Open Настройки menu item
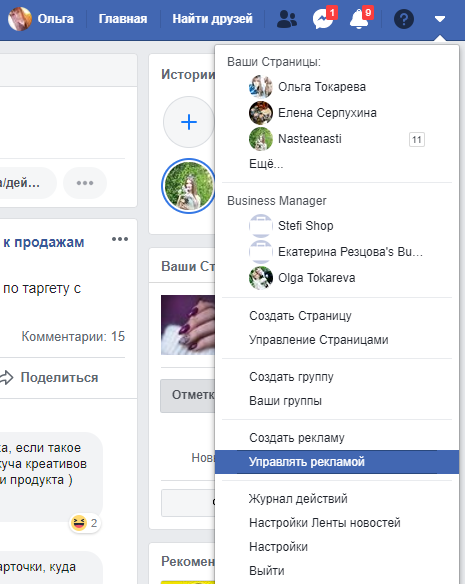 point(278,547)
